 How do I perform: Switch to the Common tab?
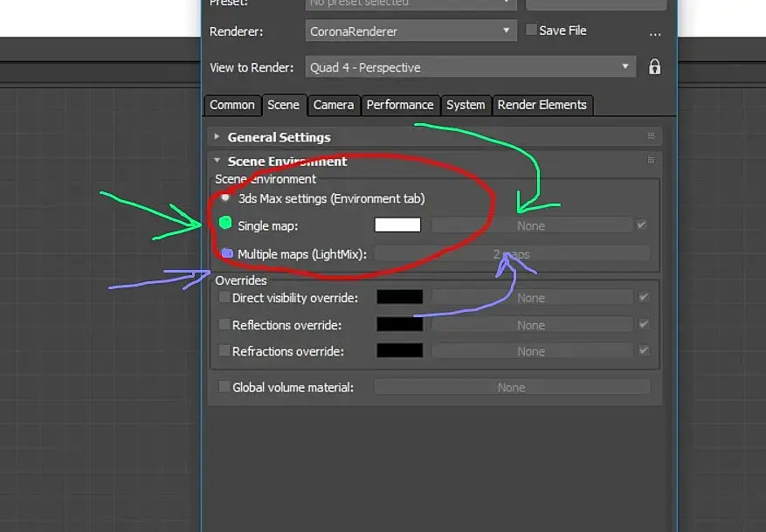coord(232,105)
